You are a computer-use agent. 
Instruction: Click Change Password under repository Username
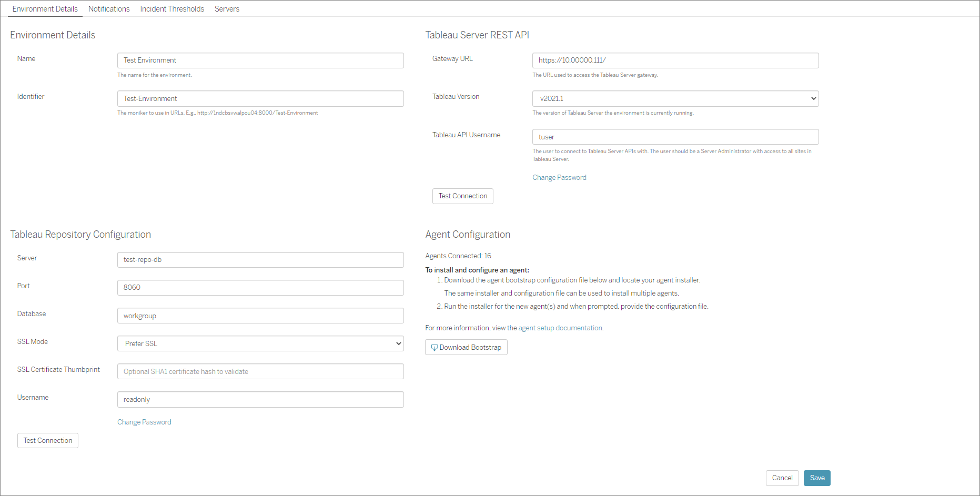point(144,422)
